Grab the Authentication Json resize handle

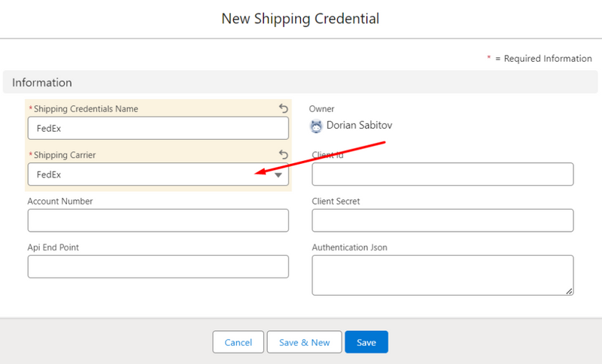[x=569, y=292]
